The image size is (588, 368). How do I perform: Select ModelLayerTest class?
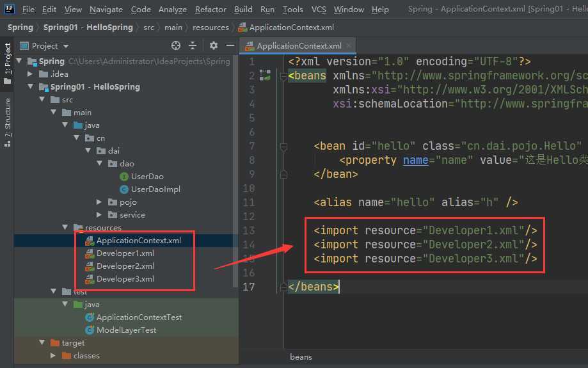(x=126, y=330)
